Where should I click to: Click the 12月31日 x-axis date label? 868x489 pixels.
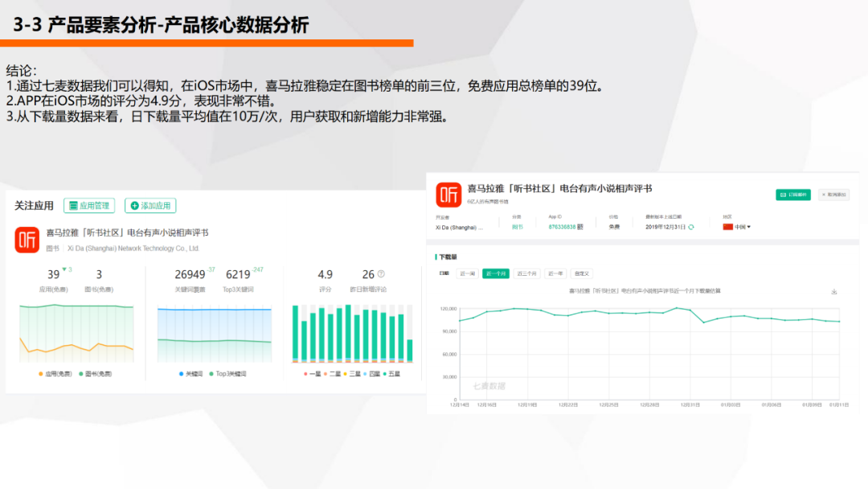pos(690,405)
